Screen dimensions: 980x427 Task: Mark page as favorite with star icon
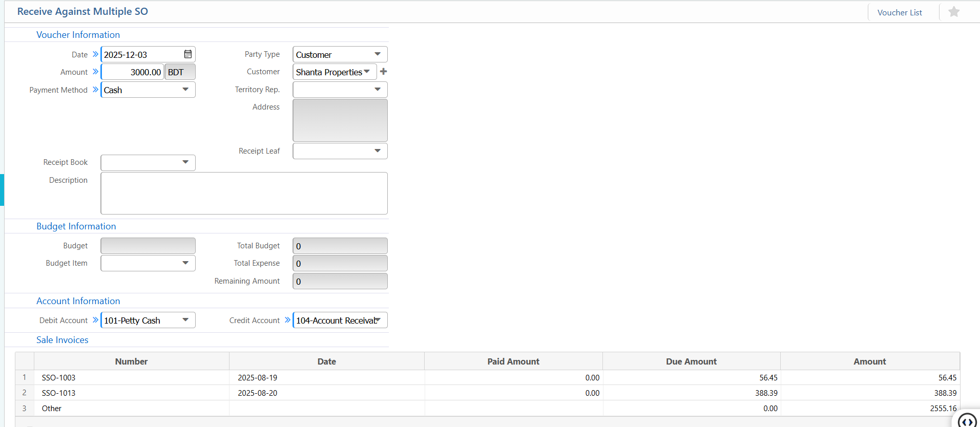[x=954, y=12]
